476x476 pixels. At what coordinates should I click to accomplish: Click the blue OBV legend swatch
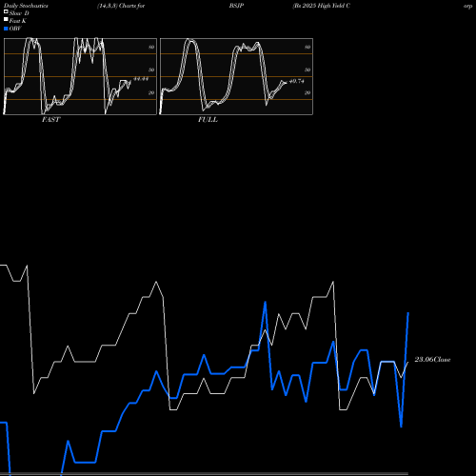pyautogui.click(x=6, y=29)
